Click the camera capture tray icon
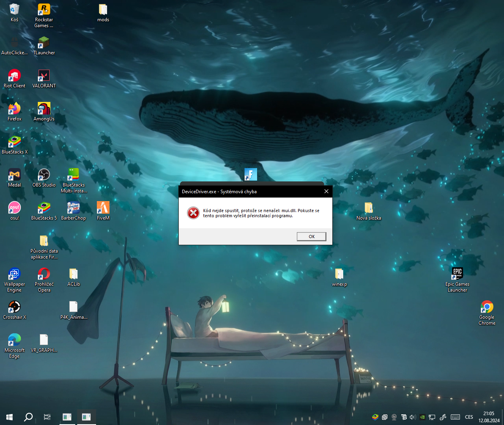This screenshot has width=504, height=425. point(385,417)
